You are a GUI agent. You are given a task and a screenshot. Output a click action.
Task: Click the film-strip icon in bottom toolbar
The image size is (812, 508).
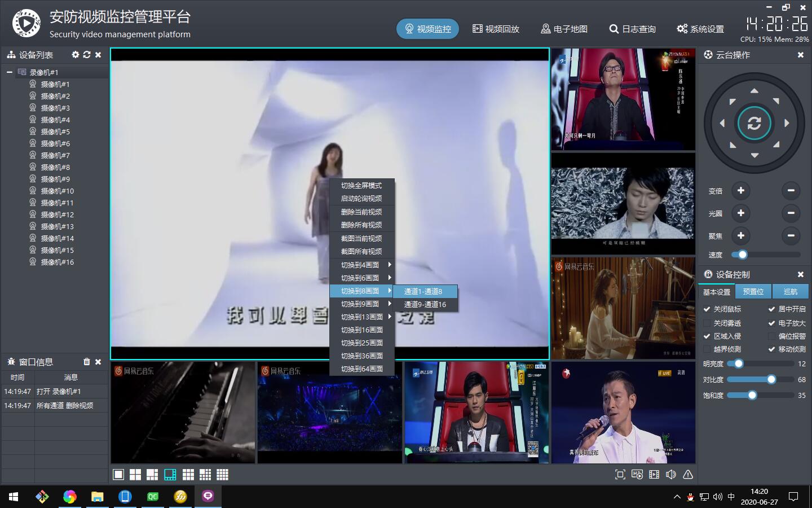[x=654, y=475]
